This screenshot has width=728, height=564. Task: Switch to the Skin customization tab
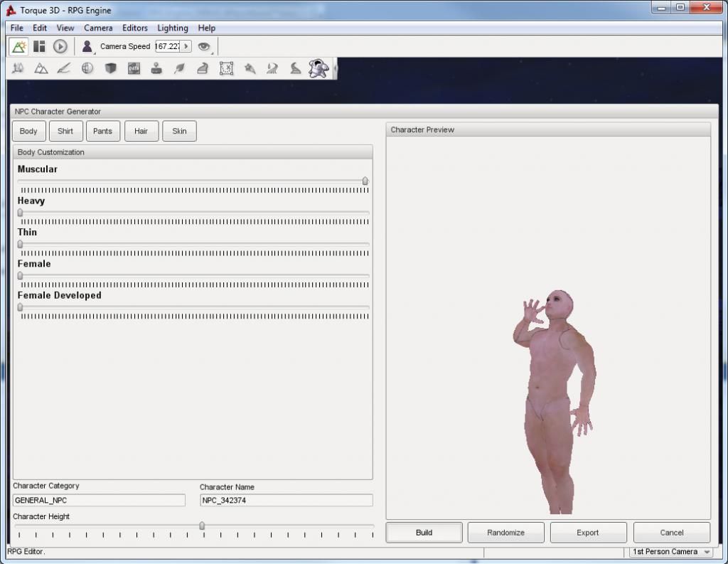coord(179,131)
